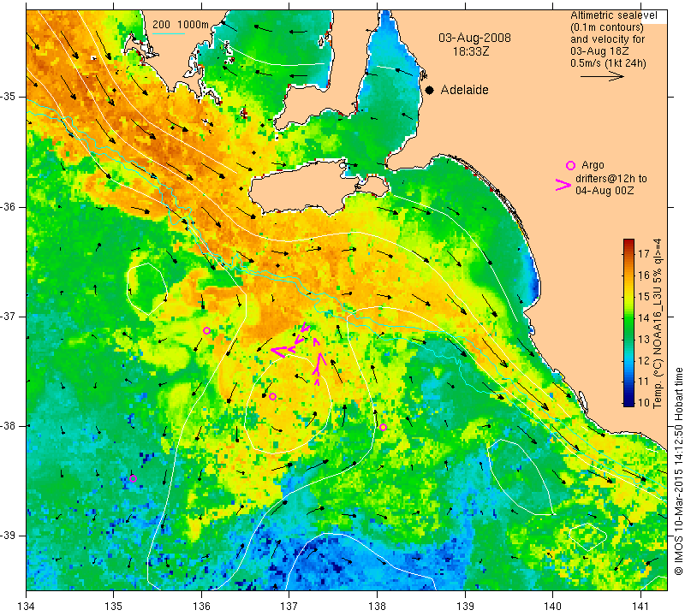Image resolution: width=685 pixels, height=616 pixels.
Task: Click the latitude axis label -39
Action: (9, 536)
